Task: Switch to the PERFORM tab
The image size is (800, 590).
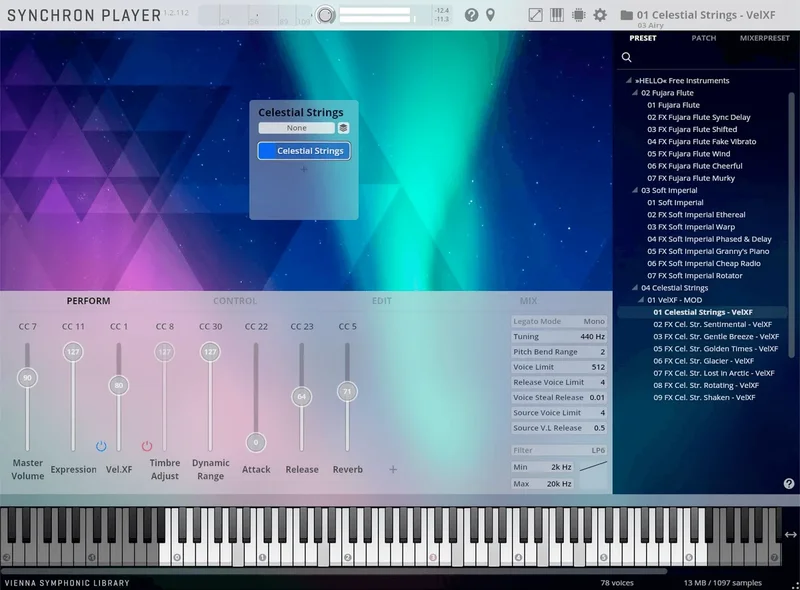Action: tap(88, 301)
